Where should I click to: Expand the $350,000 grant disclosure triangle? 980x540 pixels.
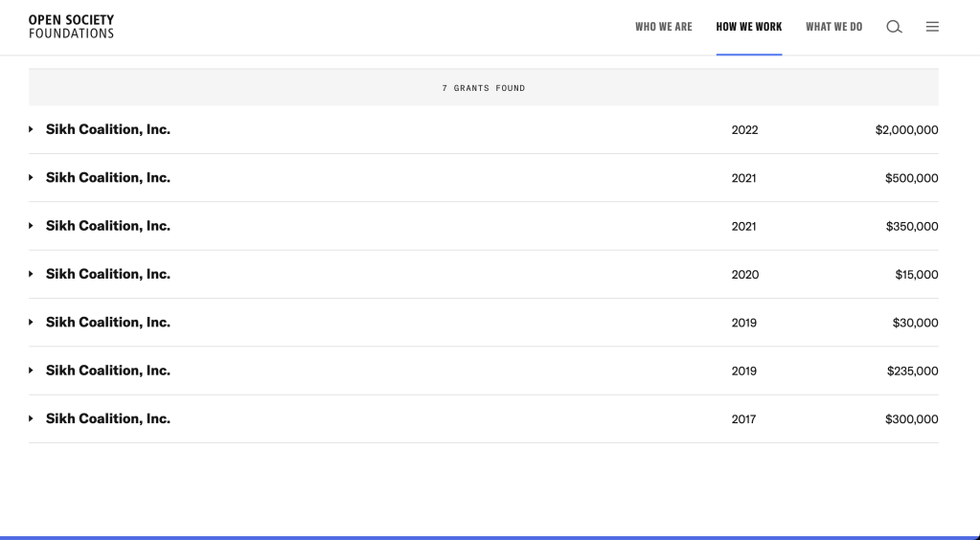(31, 226)
